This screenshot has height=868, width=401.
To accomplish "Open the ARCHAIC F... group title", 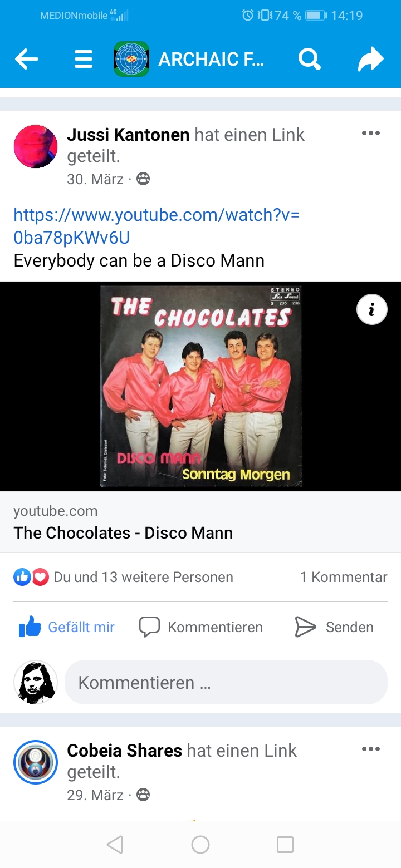I will 212,59.
